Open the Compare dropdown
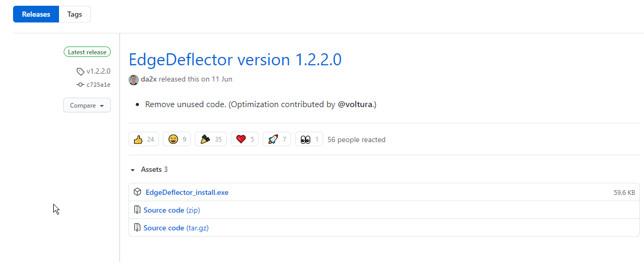 pos(87,105)
